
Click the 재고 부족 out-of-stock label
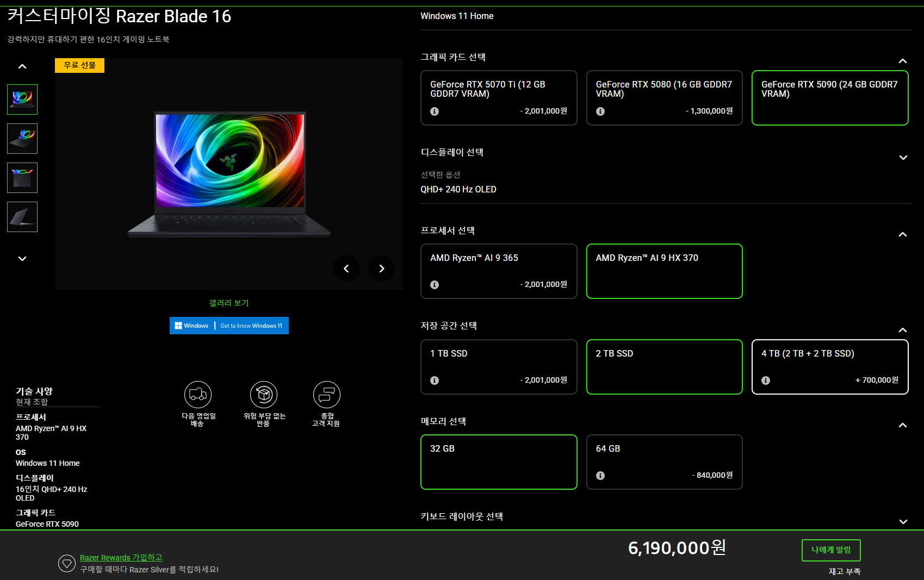pyautogui.click(x=845, y=571)
